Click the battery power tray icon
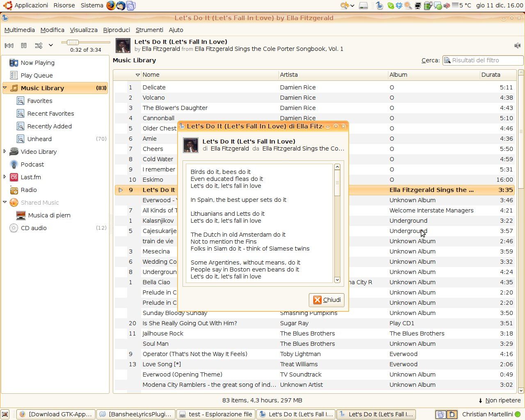This screenshot has height=420, width=525. [x=428, y=5]
